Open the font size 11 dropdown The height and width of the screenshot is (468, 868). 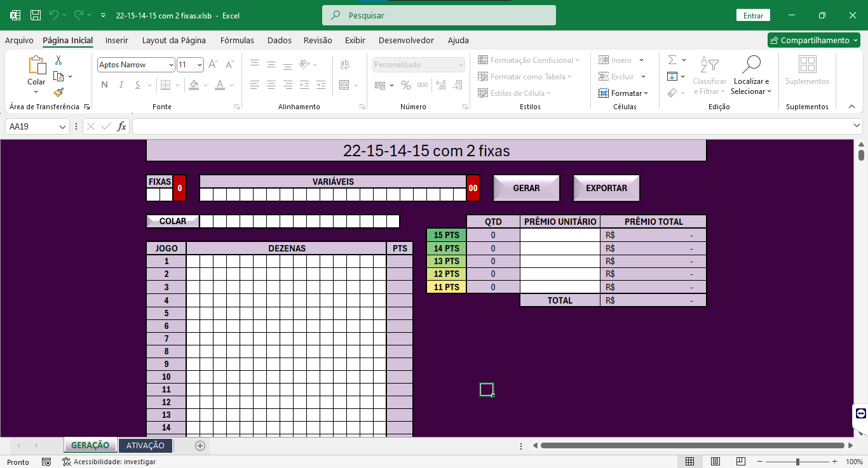(200, 65)
